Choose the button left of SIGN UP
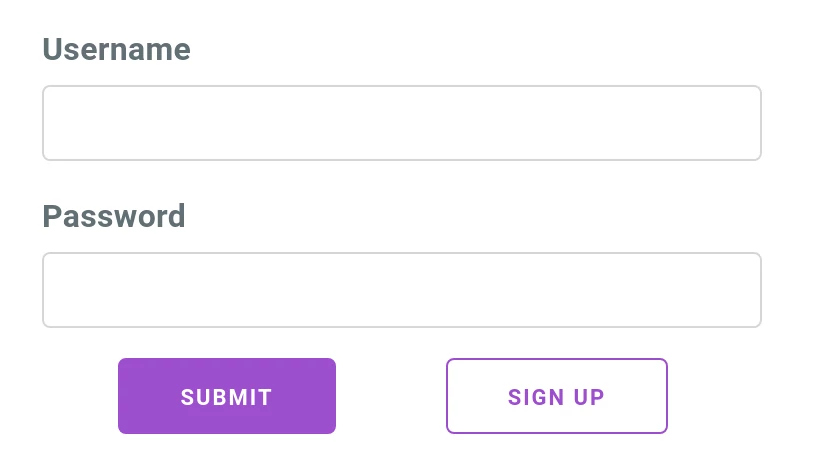837x475 pixels. pos(227,396)
